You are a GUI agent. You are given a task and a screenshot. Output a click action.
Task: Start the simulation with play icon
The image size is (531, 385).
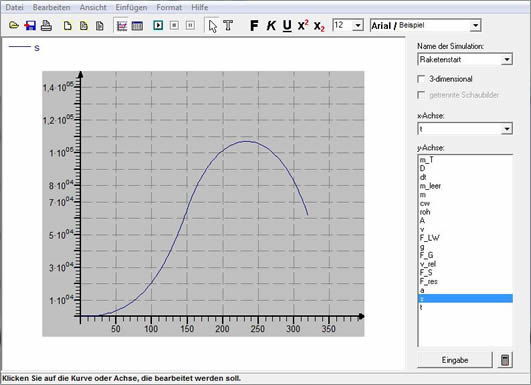[158, 25]
